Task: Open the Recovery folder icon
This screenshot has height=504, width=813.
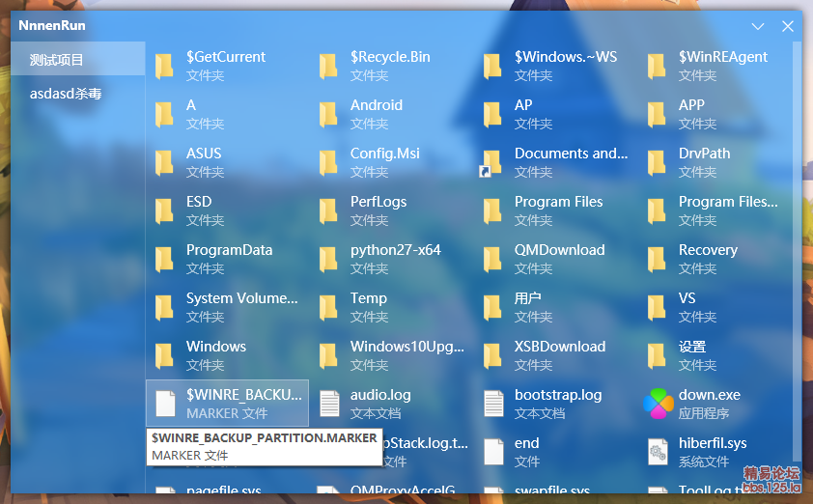Action: pos(657,260)
